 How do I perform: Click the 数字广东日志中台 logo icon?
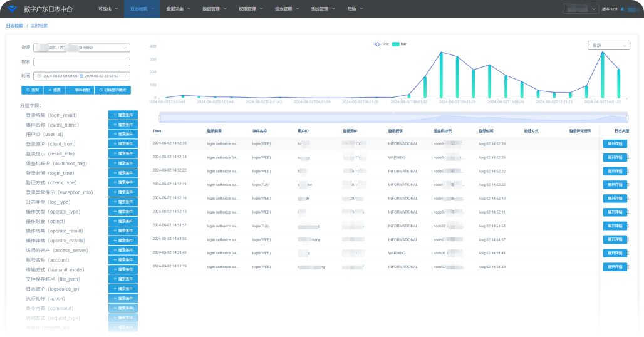tap(12, 9)
